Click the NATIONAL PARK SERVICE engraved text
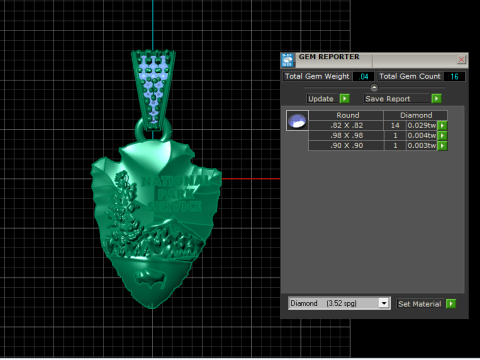 pyautogui.click(x=176, y=194)
